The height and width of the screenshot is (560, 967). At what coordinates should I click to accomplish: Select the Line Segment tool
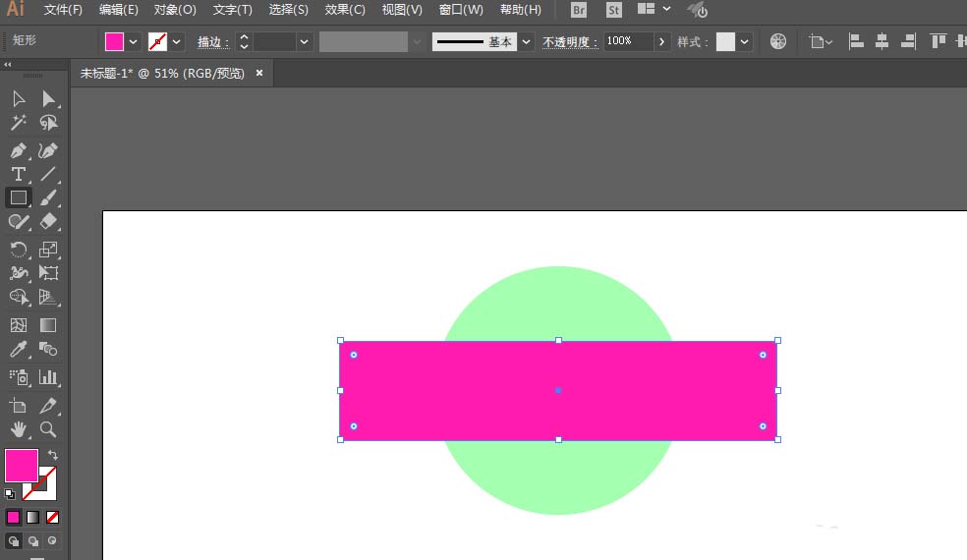[48, 174]
